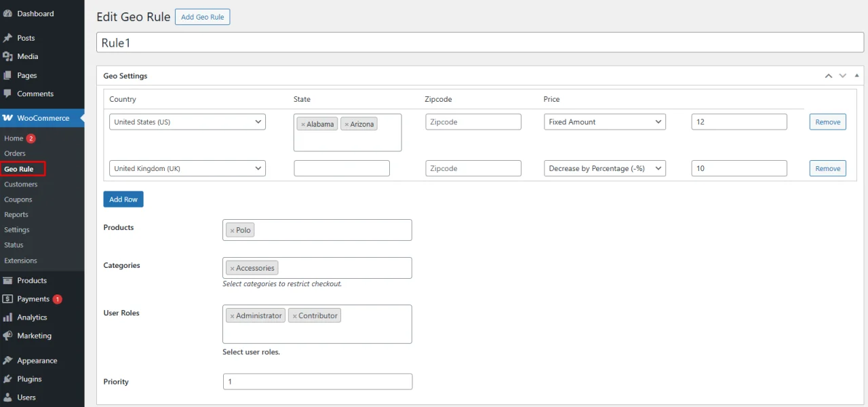Click the Geo Settings panel heading
This screenshot has height=407, width=868.
(x=125, y=76)
